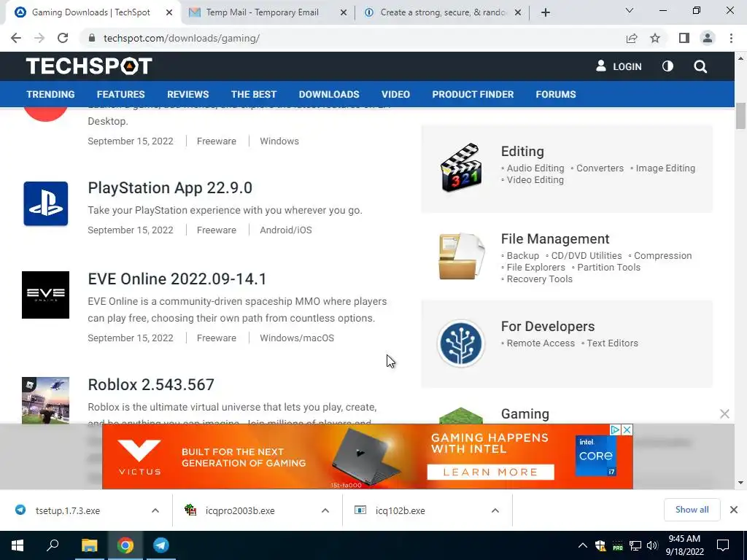Screen dimensions: 747x560
Task: Click the Remote Access category link
Action: click(x=541, y=343)
